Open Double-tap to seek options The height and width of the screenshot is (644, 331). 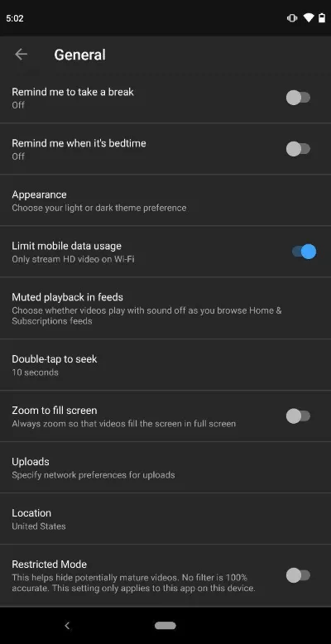pyautogui.click(x=165, y=365)
